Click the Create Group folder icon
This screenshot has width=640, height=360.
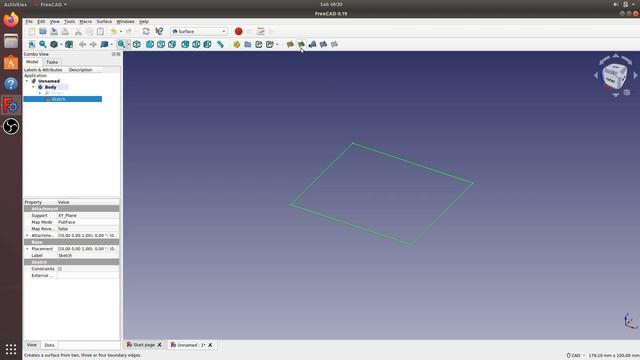click(248, 44)
